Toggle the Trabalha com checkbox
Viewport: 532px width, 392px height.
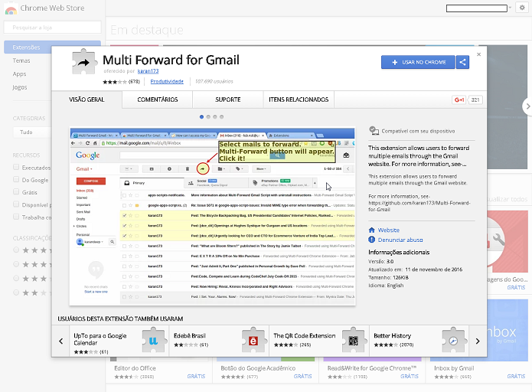[16, 217]
